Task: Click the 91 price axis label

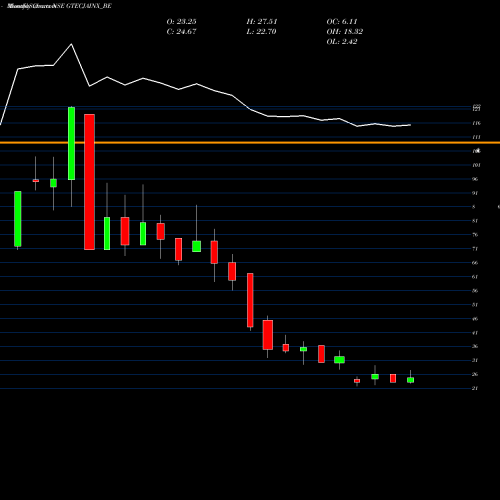Action: click(475, 193)
